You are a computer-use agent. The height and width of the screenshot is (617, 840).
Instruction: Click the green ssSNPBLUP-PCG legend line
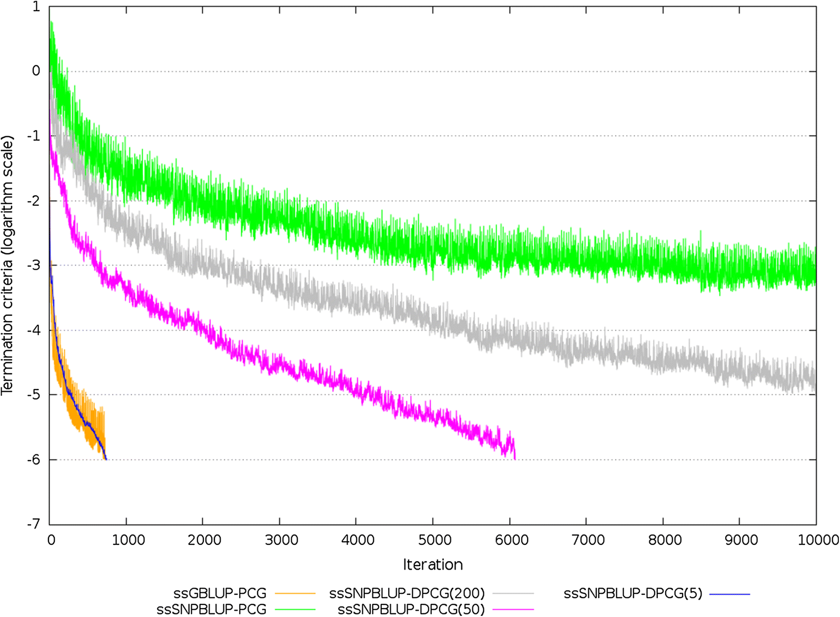pyautogui.click(x=295, y=610)
